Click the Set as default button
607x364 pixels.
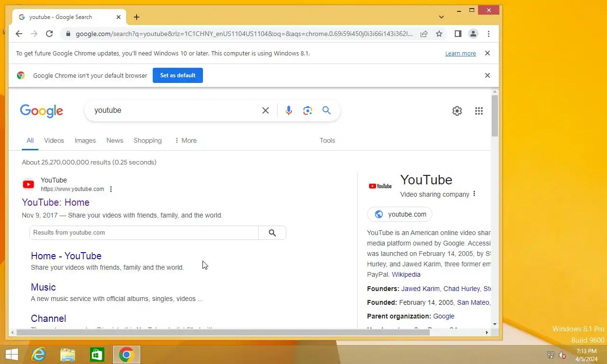point(178,75)
